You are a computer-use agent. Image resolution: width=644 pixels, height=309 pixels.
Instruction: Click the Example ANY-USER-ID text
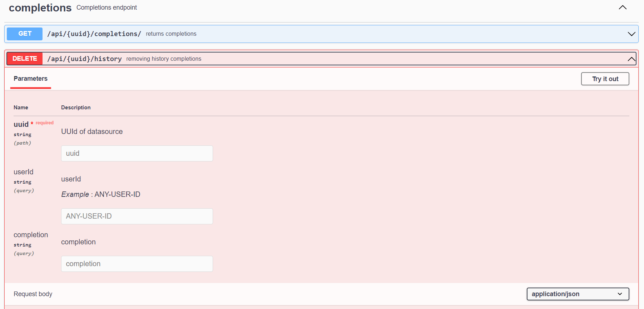101,194
